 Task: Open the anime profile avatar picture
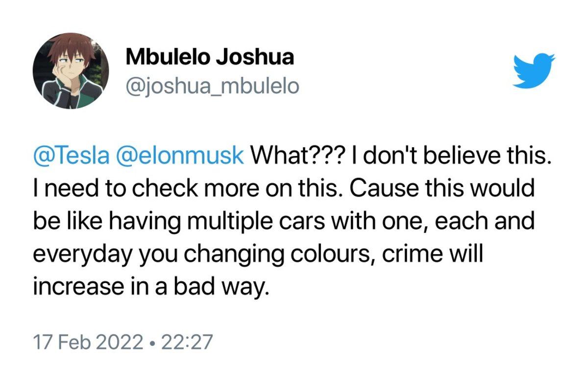71,71
